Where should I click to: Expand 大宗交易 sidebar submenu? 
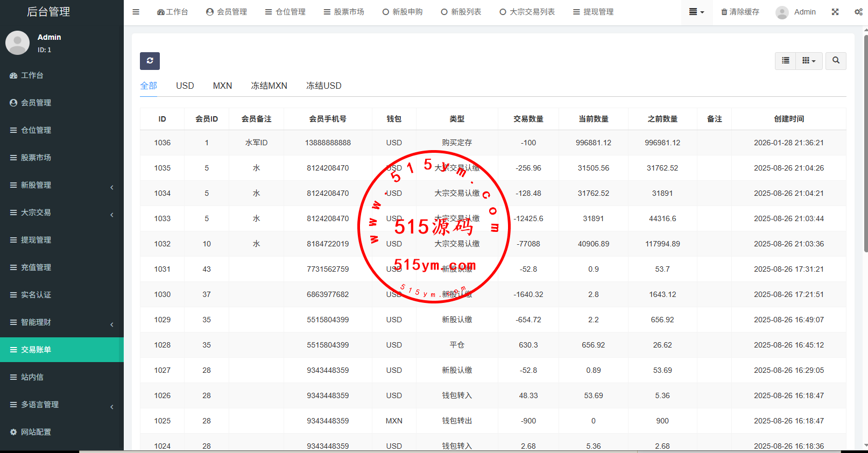[62, 213]
